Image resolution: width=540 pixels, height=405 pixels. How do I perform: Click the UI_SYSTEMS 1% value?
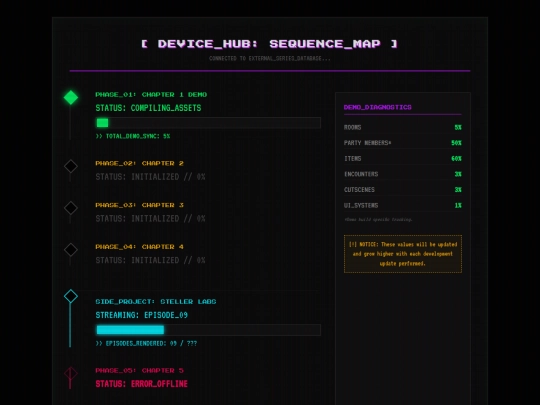coord(458,205)
